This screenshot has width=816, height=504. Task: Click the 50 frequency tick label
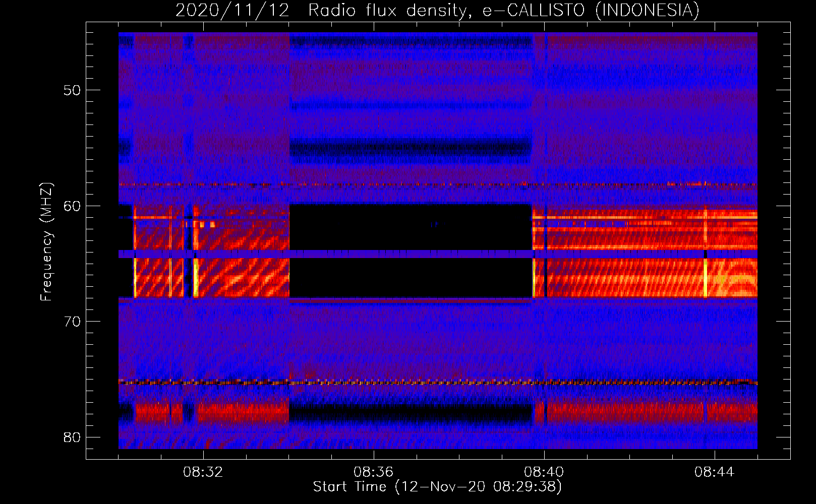72,90
